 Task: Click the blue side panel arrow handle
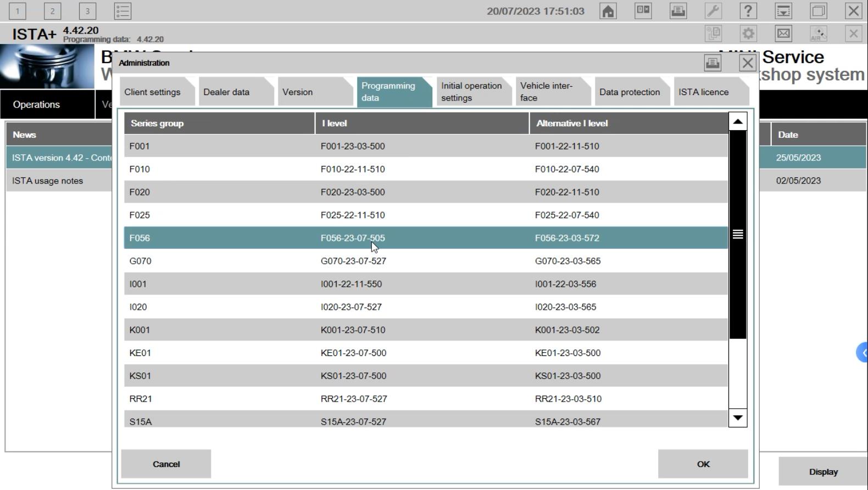(x=863, y=353)
